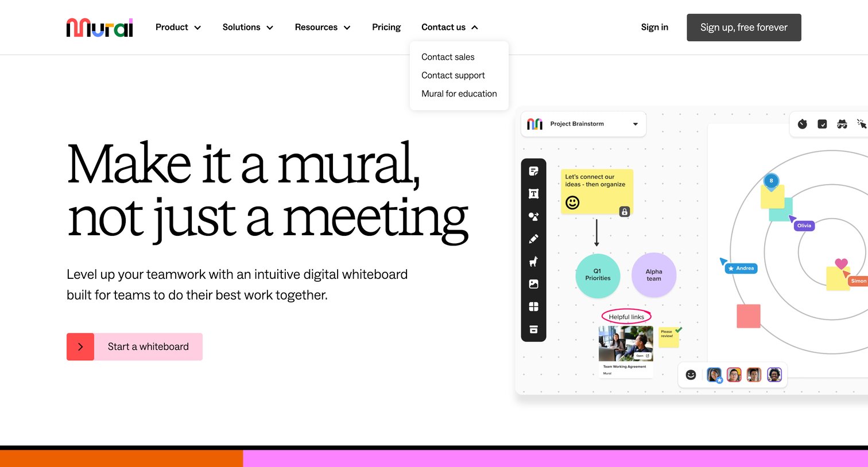This screenshot has width=868, height=467.
Task: Choose Contact sales from the menu
Action: [448, 57]
